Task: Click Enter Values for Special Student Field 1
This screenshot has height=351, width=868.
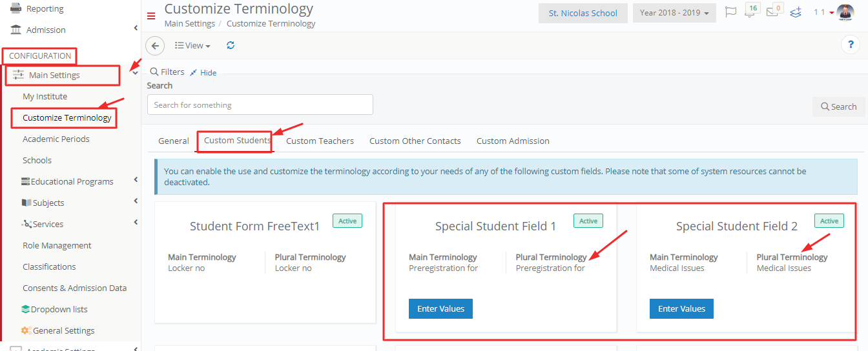Action: pyautogui.click(x=441, y=308)
